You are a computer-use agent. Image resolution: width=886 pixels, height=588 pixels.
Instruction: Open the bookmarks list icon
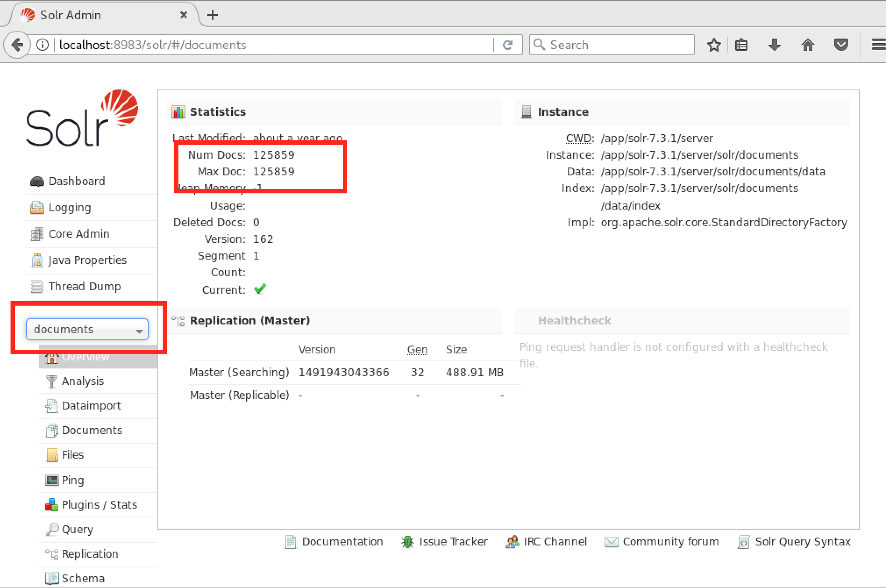click(741, 45)
